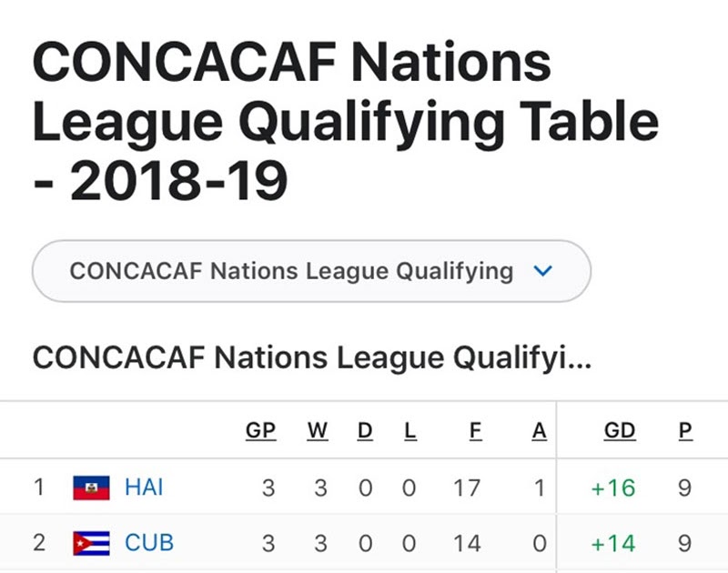Sort table by W column
This screenshot has width=728, height=573.
tap(318, 430)
